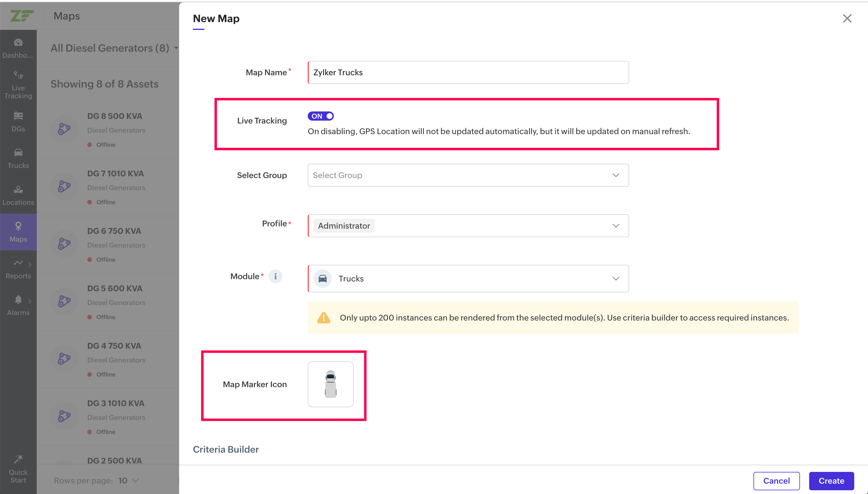The height and width of the screenshot is (494, 868).
Task: Select the Maps sidebar item
Action: pyautogui.click(x=18, y=232)
